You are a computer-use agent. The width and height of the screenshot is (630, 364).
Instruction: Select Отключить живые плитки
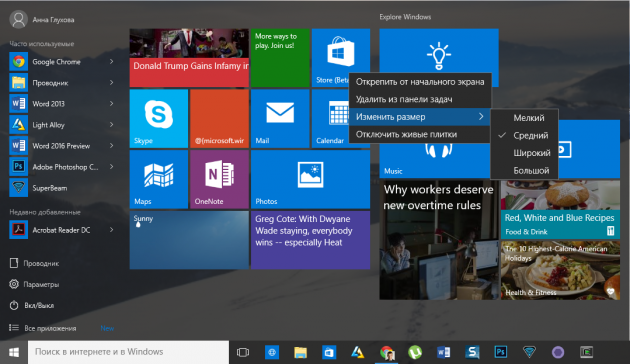tap(420, 134)
